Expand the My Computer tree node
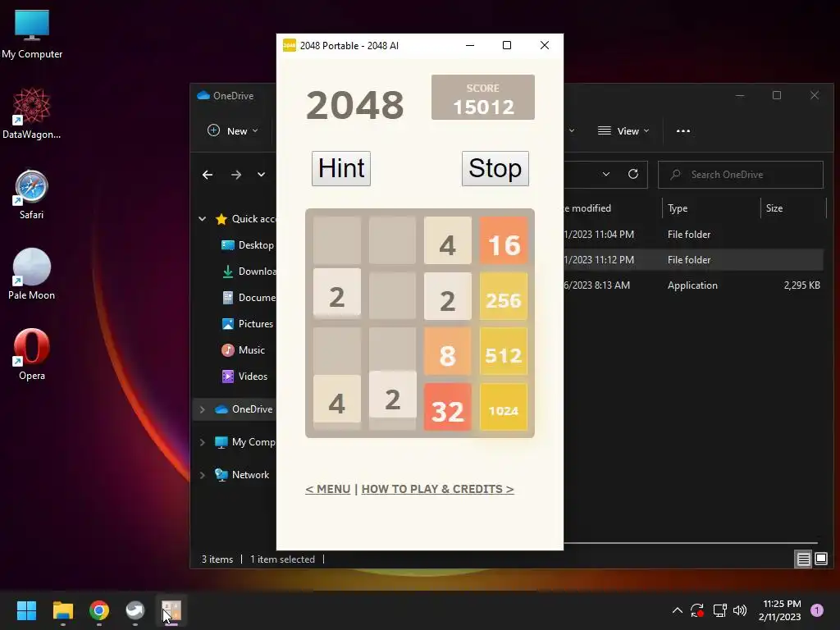The width and height of the screenshot is (840, 630). [203, 442]
